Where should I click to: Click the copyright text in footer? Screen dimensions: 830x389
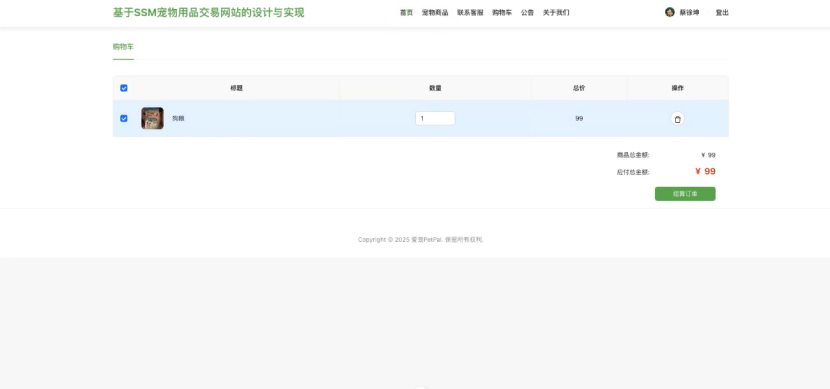pos(421,240)
